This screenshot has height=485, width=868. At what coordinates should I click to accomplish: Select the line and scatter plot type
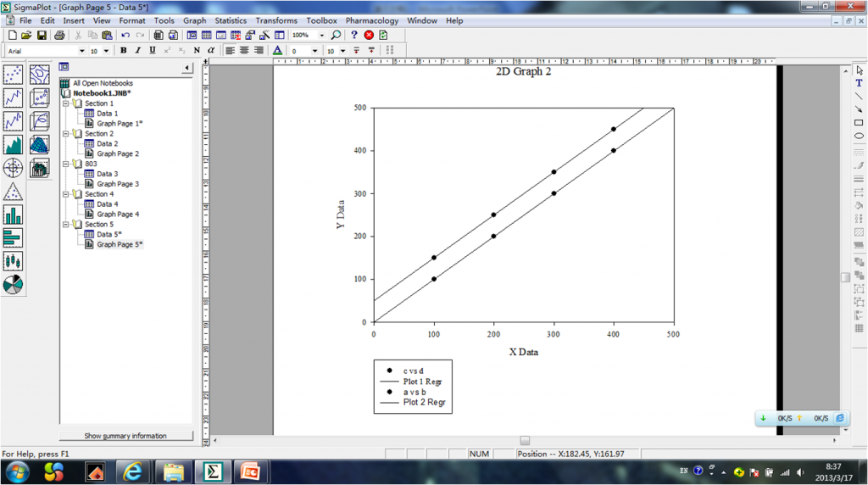(13, 121)
